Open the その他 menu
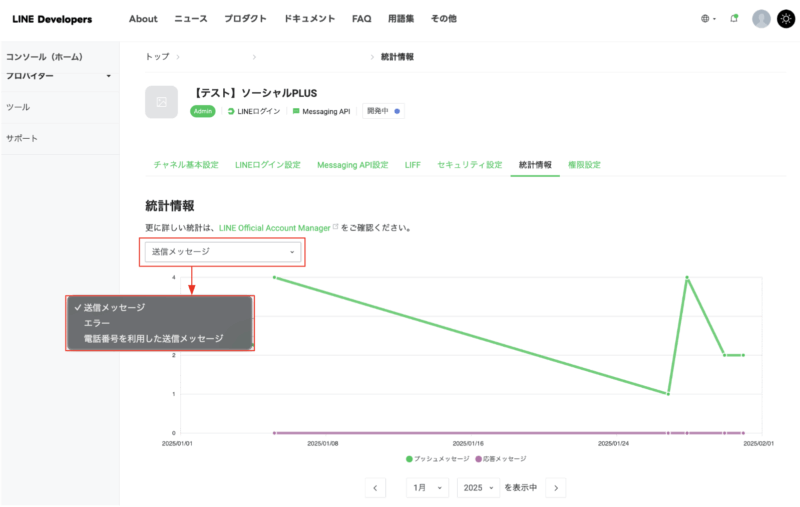The height and width of the screenshot is (507, 800). point(443,19)
